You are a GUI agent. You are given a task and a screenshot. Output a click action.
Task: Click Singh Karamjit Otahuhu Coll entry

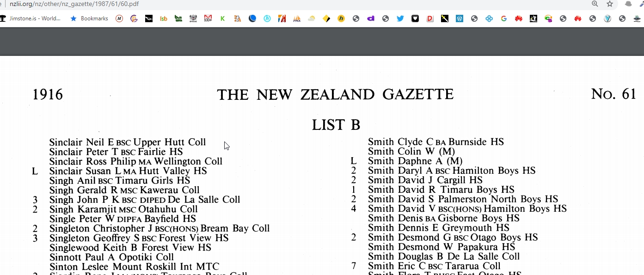123,209
